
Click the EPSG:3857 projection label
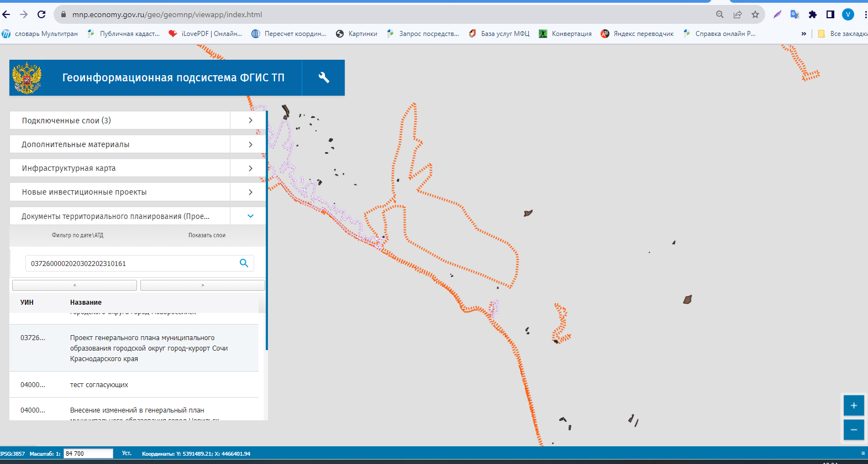(12, 453)
